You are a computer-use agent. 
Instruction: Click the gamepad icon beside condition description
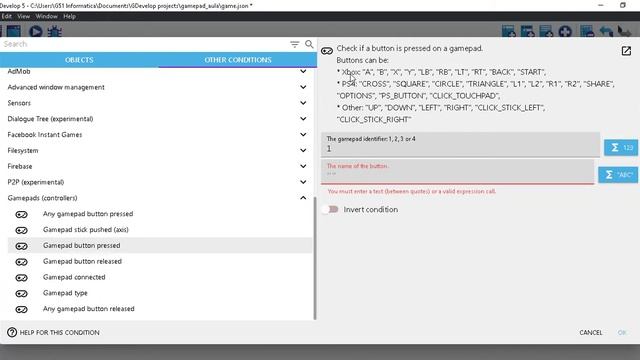327,51
